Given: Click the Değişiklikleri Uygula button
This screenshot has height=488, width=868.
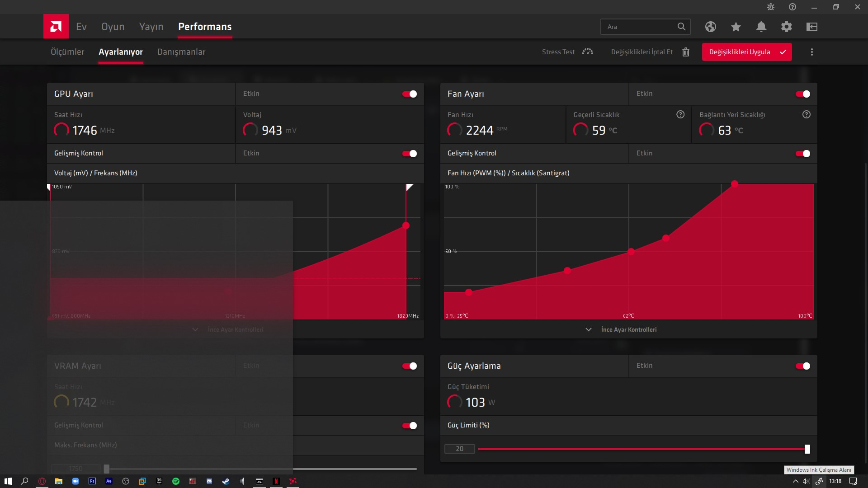Looking at the screenshot, I should coord(746,52).
